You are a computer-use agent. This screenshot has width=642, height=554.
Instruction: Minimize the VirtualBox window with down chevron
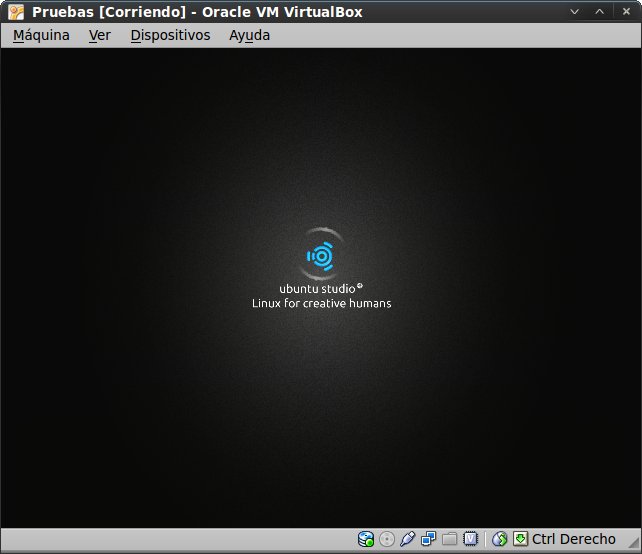pos(575,12)
